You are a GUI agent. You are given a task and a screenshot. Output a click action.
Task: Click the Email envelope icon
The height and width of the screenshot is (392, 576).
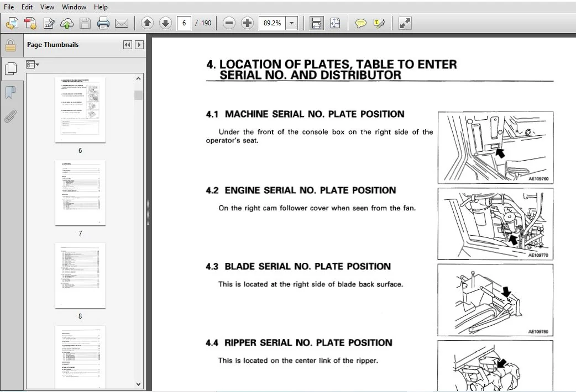coord(122,23)
